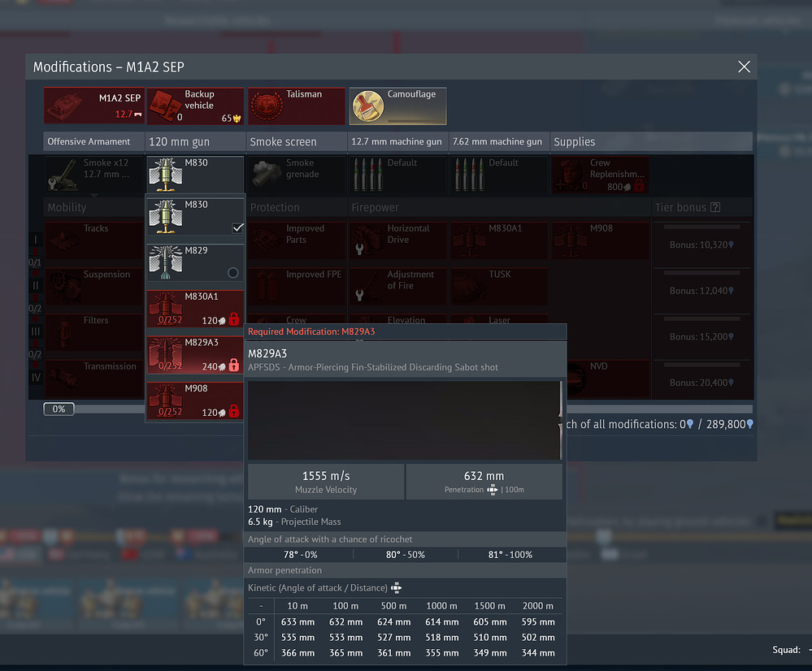This screenshot has width=812, height=671.
Task: Select the M830A1 firepower modification tile
Action: pos(499,240)
